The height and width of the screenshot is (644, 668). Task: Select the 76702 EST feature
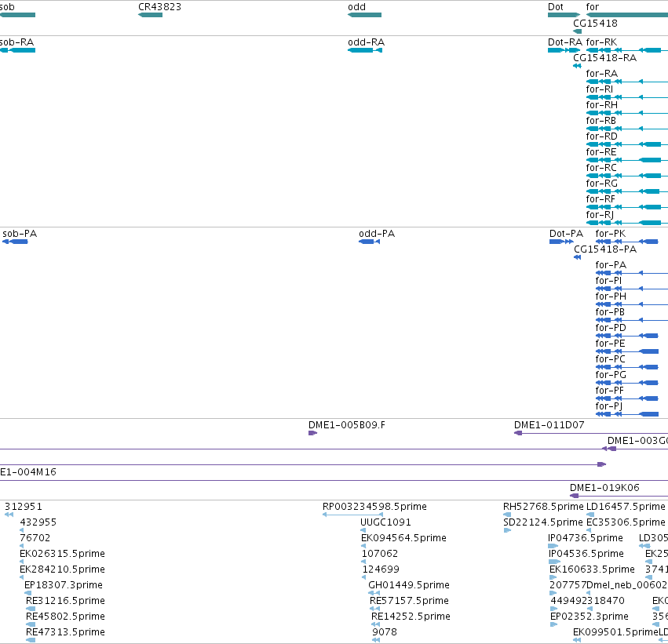(22, 547)
